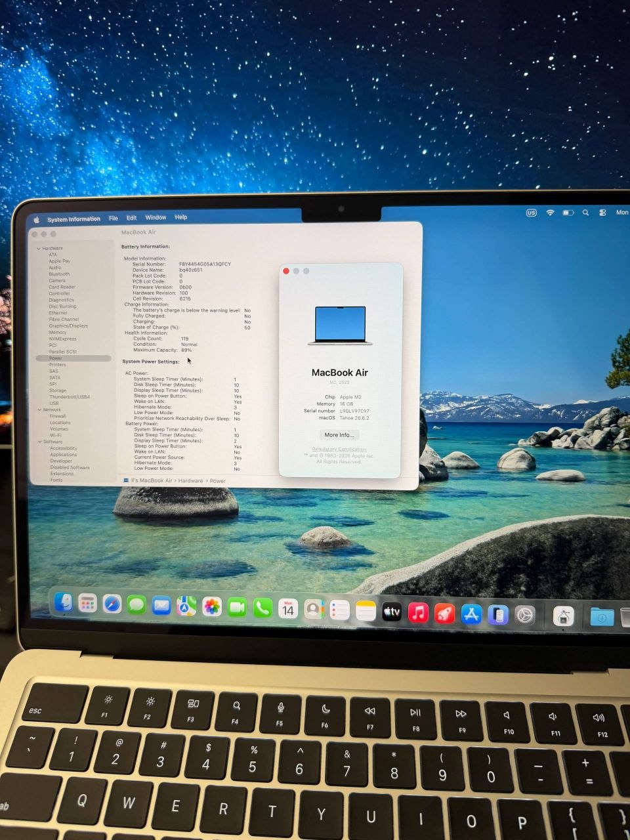
Task: Click Hardware in the bottom path bar
Action: pos(191,481)
